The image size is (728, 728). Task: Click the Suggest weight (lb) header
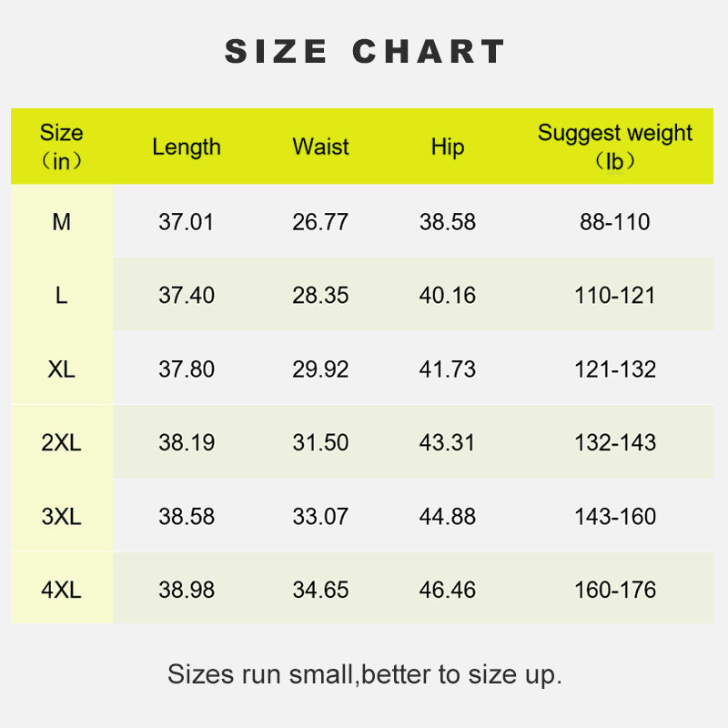click(615, 147)
